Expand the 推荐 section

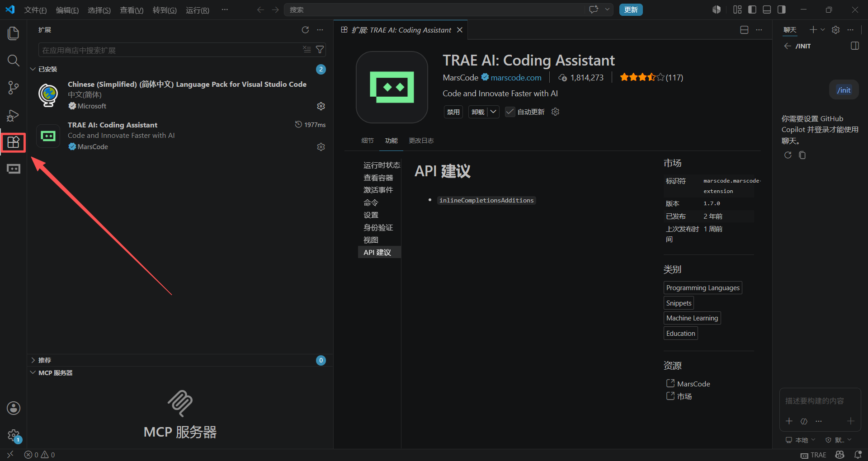tap(33, 360)
